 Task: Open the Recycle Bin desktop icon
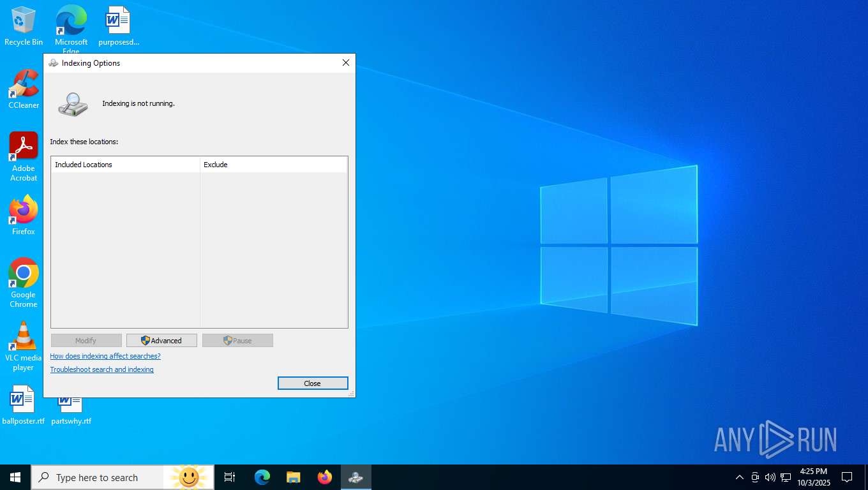pyautogui.click(x=24, y=26)
